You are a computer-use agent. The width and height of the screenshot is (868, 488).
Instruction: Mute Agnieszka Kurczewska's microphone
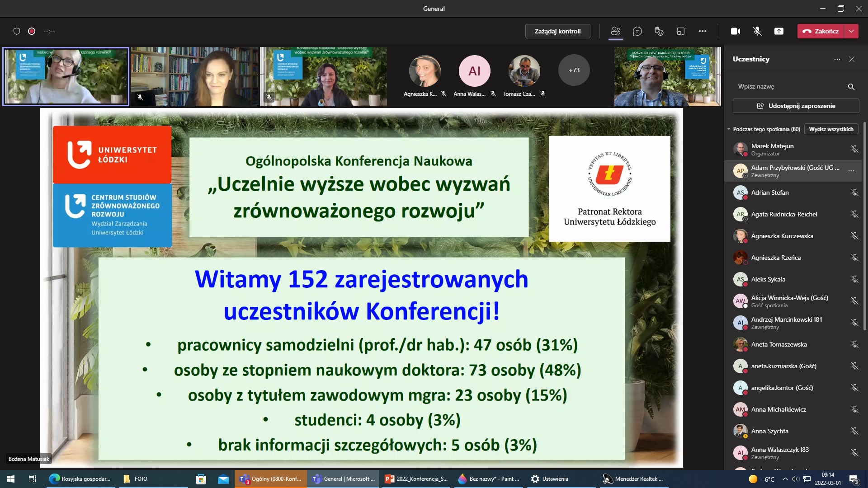[x=855, y=235]
